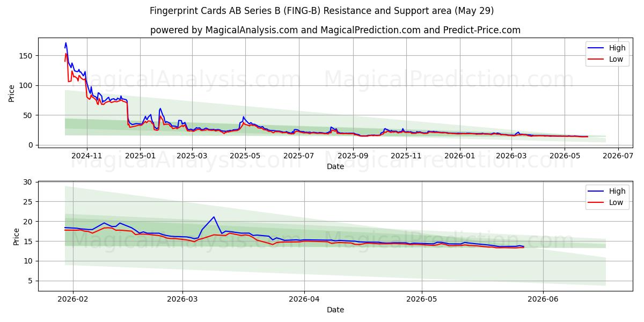Click the top chart's 'Price' axis label
The width and height of the screenshot is (644, 322).
12,93
